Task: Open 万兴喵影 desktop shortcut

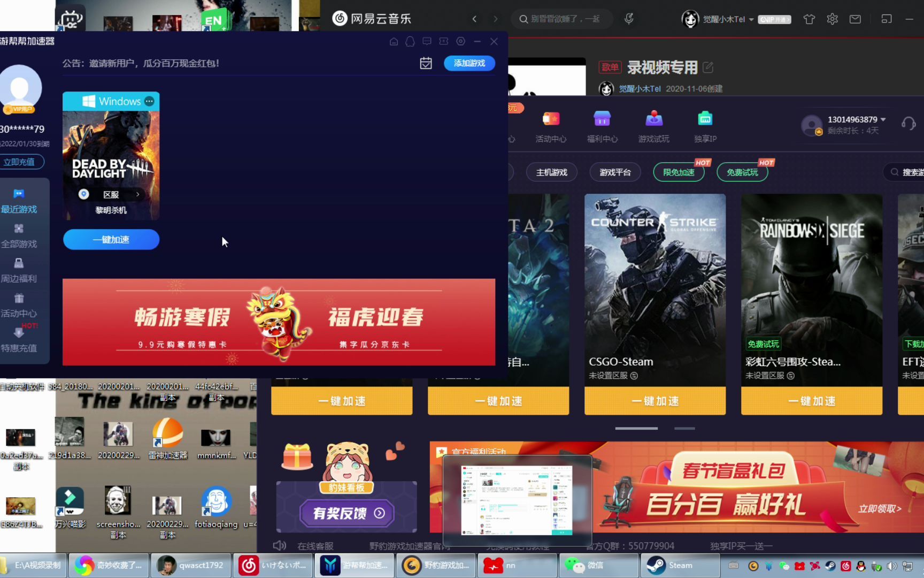Action: [x=70, y=508]
